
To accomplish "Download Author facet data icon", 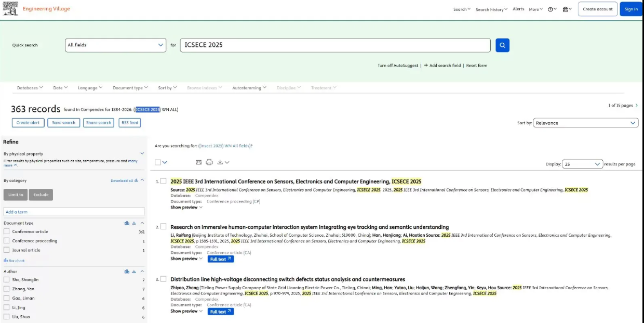I will click(134, 272).
